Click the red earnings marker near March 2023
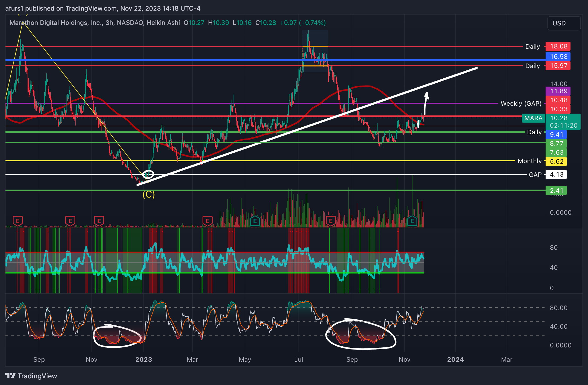Viewport: 588px width, 385px height. point(207,221)
